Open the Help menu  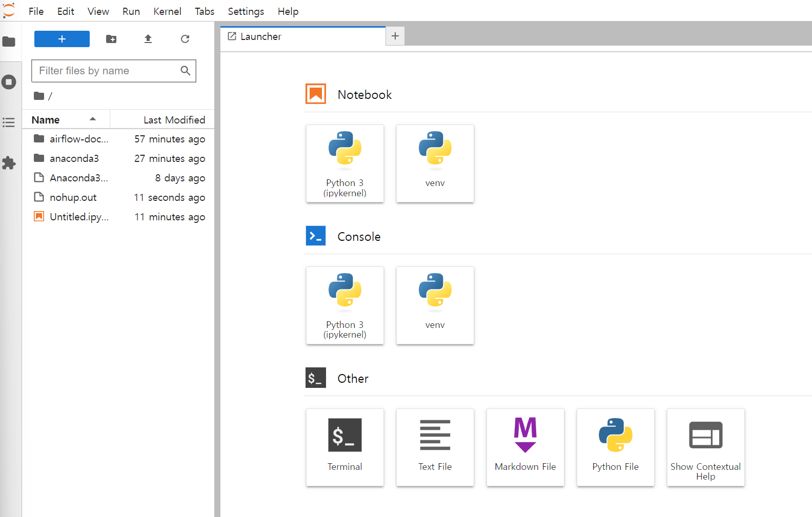click(x=288, y=11)
